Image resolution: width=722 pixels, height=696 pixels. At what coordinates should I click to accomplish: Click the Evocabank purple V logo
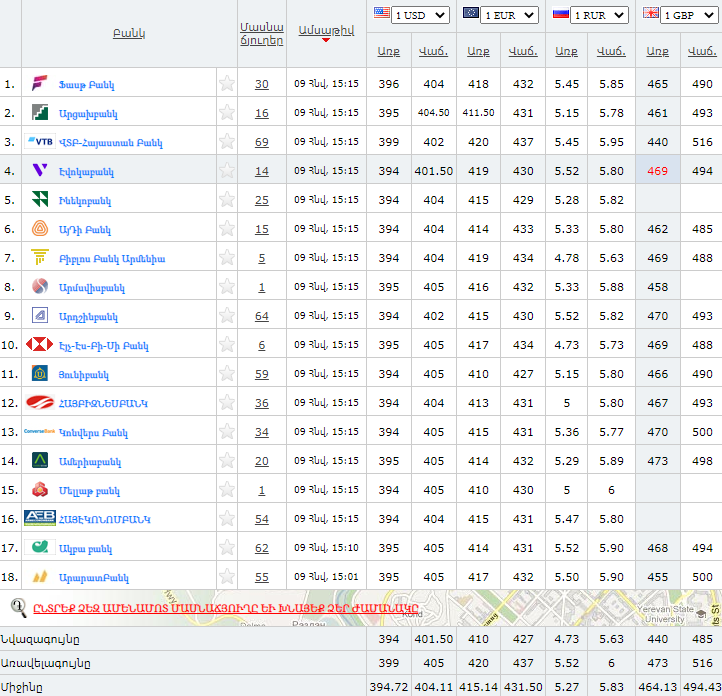tap(40, 170)
